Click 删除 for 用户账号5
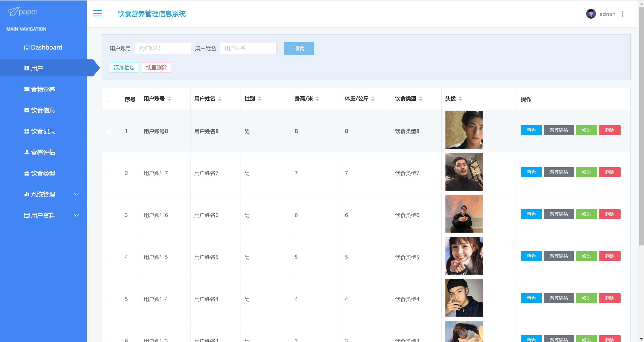 pyautogui.click(x=610, y=256)
